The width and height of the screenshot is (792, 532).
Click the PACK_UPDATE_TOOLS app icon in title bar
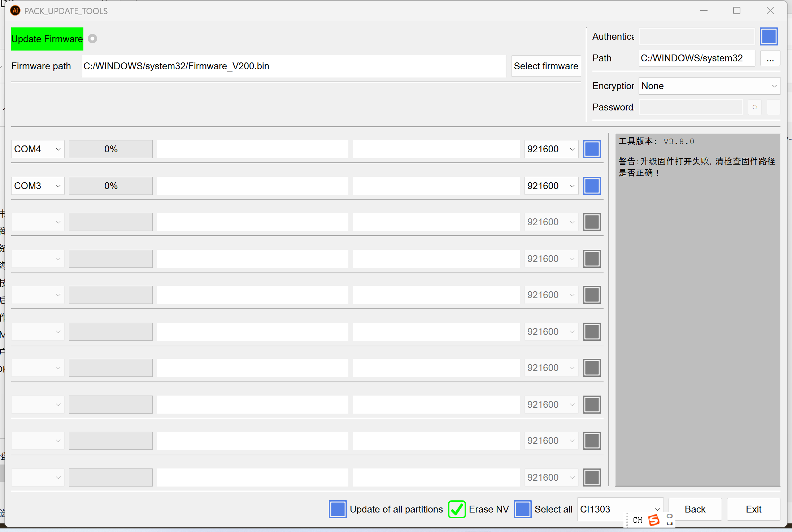point(15,11)
